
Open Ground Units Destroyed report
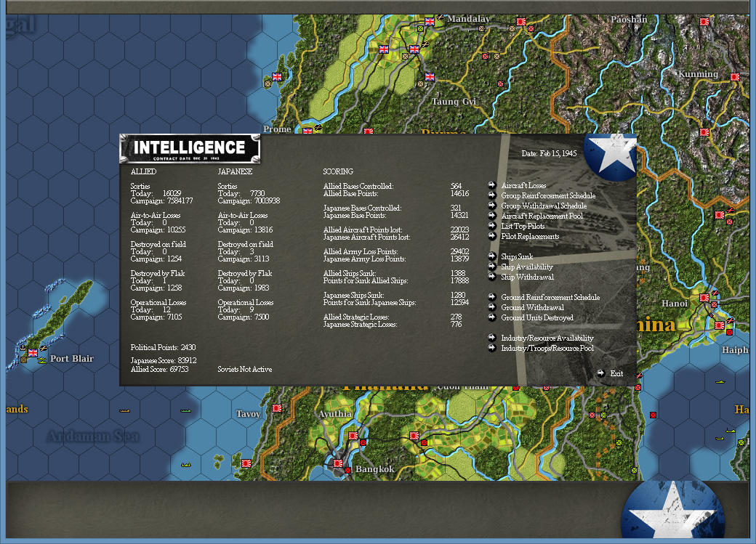537,317
